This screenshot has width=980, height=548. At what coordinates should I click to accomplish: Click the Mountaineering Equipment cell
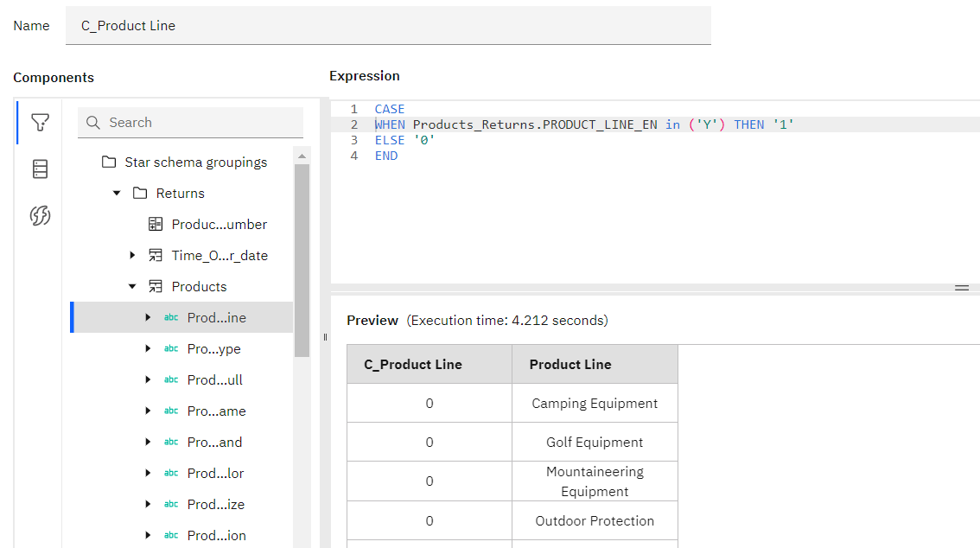[595, 481]
